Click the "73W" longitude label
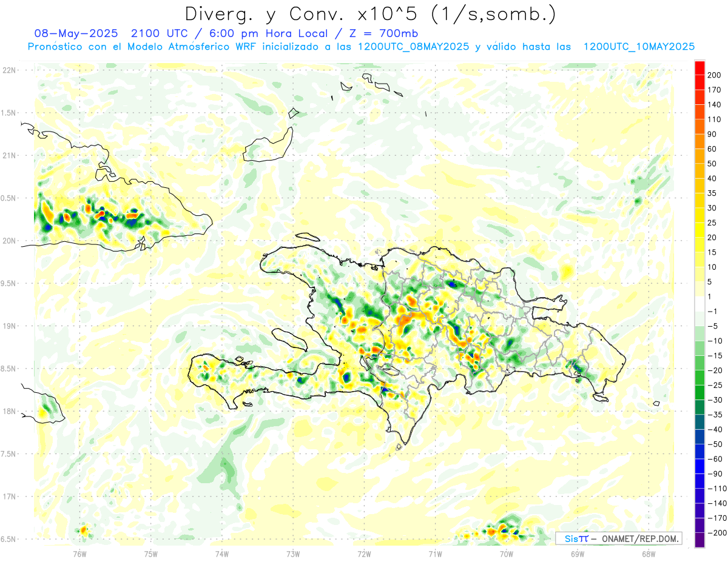Viewport: 728px width, 562px height. tap(293, 553)
